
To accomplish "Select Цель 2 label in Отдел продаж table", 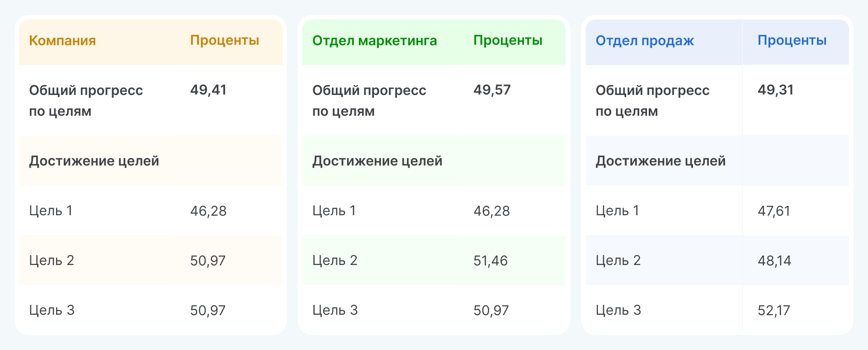I will pyautogui.click(x=618, y=260).
